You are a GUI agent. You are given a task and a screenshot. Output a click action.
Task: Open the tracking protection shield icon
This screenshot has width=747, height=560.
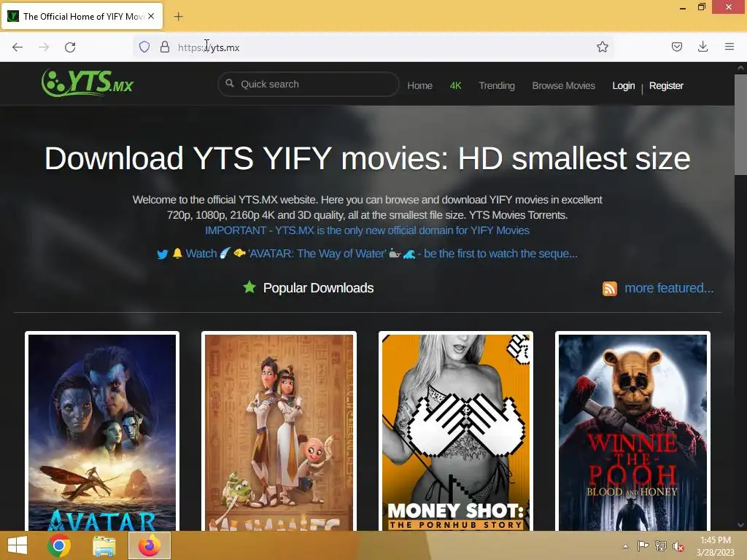pyautogui.click(x=144, y=47)
